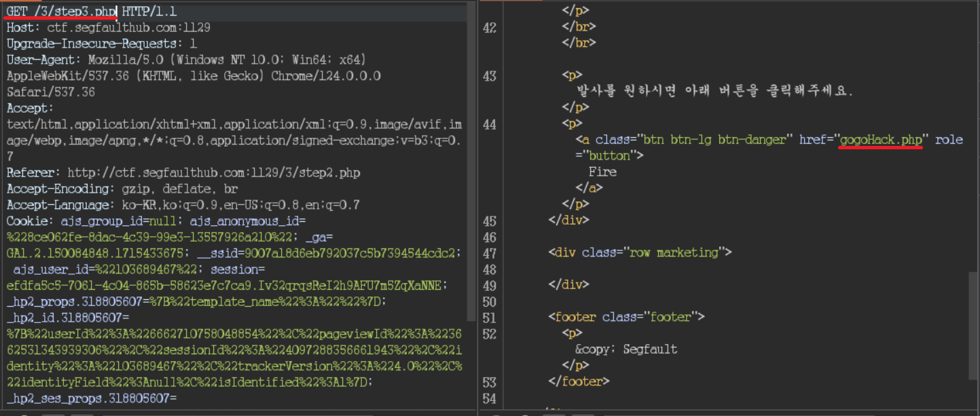The width and height of the screenshot is (980, 416).
Task: Click the btn btn-lg btn-danger class value
Action: click(715, 140)
